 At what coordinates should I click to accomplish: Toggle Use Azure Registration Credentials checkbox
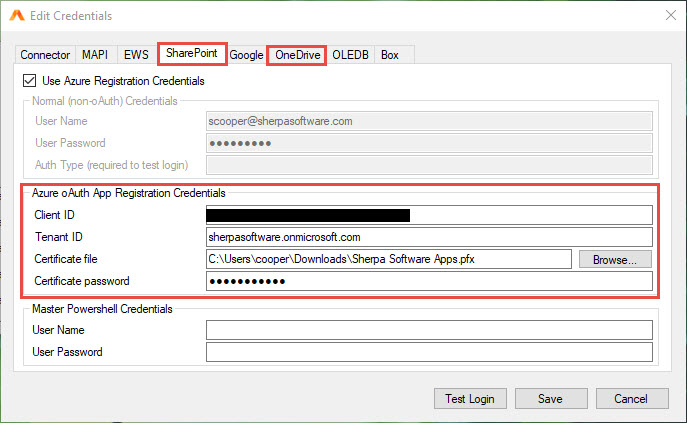[27, 80]
